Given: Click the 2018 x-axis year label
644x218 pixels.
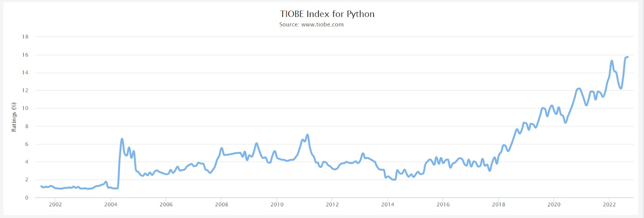Looking at the screenshot, I should coord(498,205).
